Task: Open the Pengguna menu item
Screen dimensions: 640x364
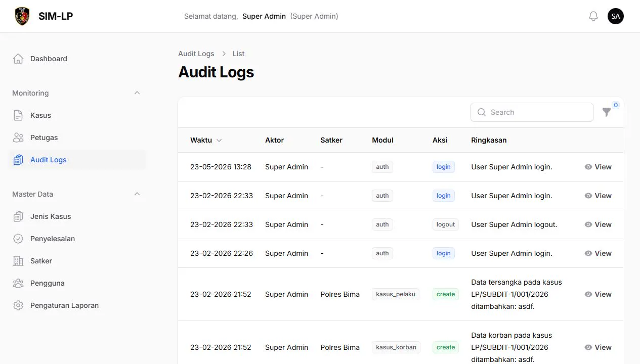Action: coord(77,283)
